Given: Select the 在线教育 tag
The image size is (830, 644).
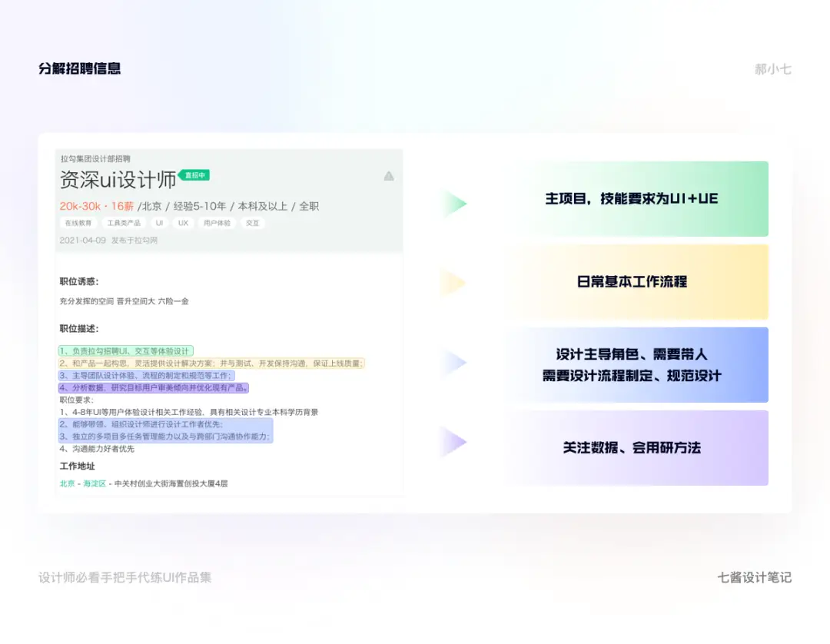Looking at the screenshot, I should [78, 223].
